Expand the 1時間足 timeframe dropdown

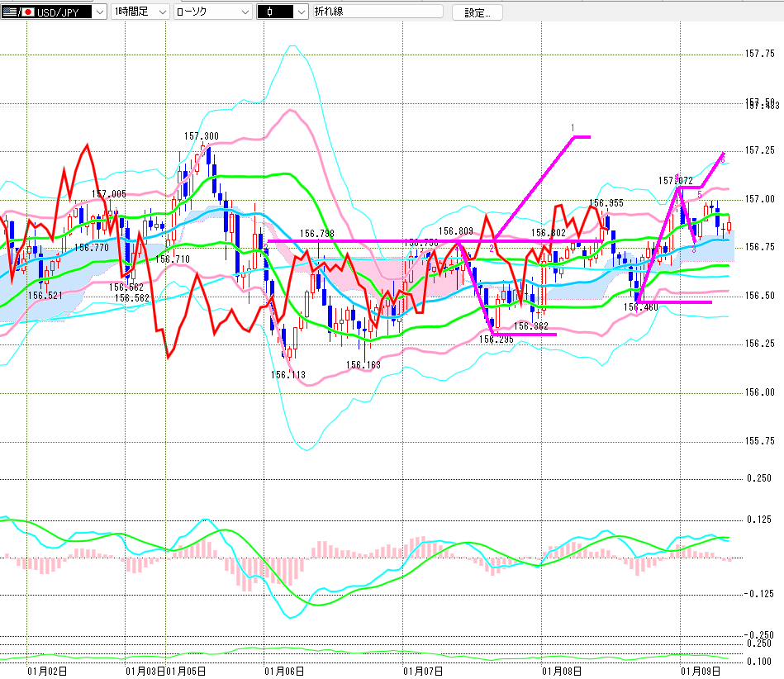pos(161,12)
